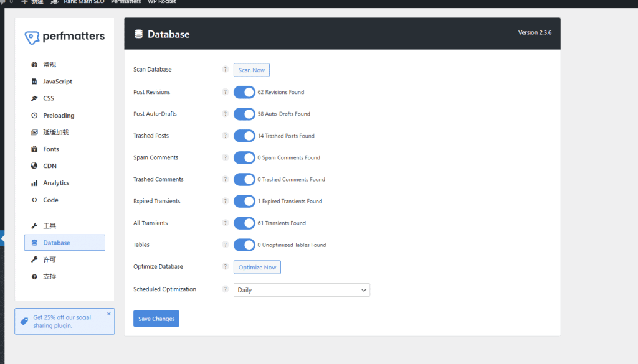Click the JavaScript file icon in sidebar
This screenshot has height=364, width=638.
click(34, 82)
